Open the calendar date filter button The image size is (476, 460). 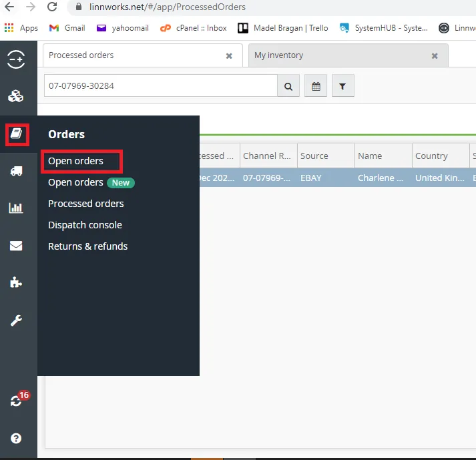pyautogui.click(x=316, y=86)
